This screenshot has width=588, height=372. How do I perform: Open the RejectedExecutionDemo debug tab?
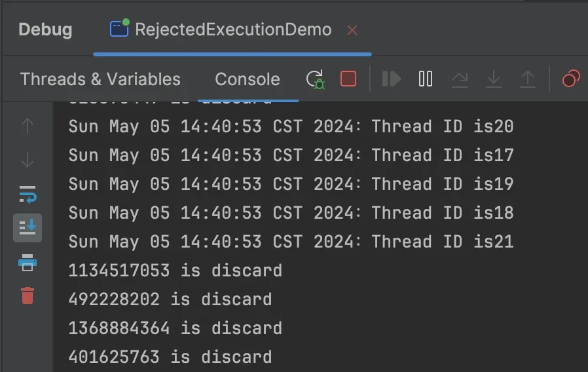(221, 29)
